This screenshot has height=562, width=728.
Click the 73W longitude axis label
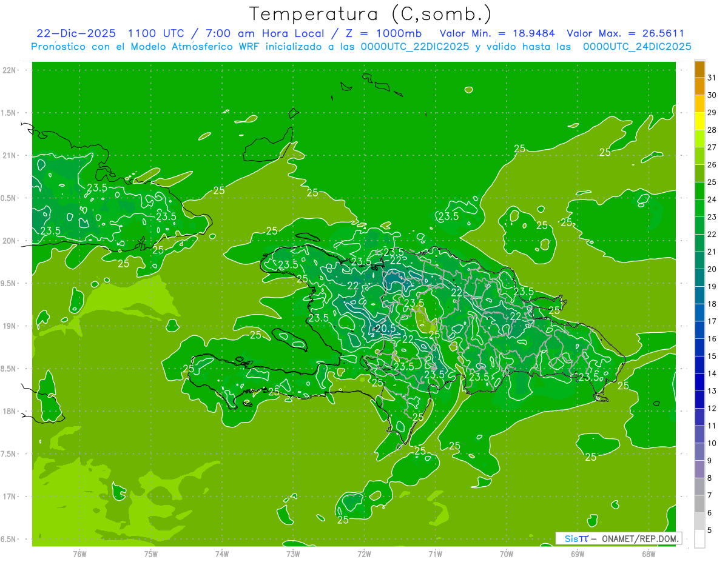click(x=293, y=554)
